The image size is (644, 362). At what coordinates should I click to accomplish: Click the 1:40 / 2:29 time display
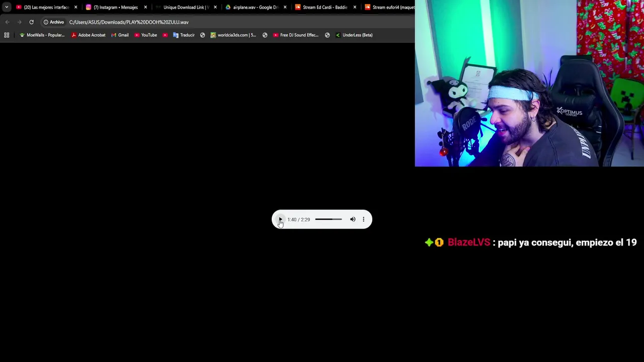(x=299, y=220)
